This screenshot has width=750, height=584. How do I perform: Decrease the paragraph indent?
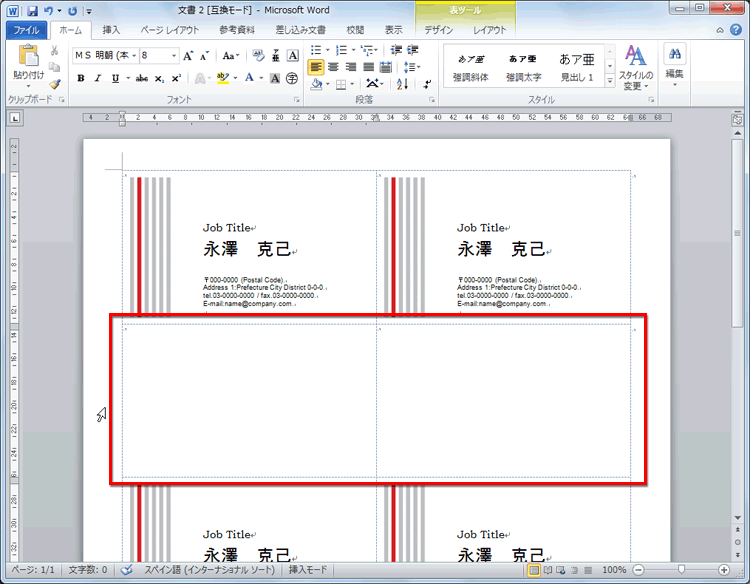[x=396, y=50]
